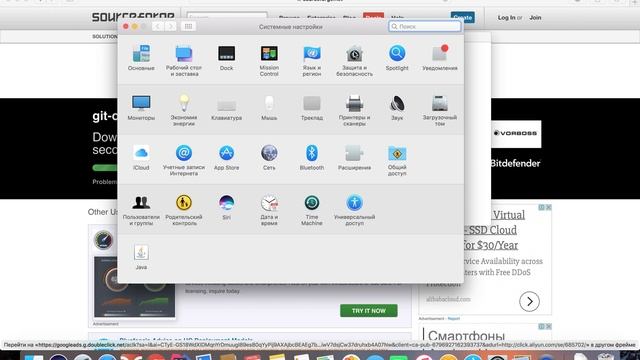Open the Основные (General) preferences pane
The width and height of the screenshot is (640, 360).
click(141, 58)
